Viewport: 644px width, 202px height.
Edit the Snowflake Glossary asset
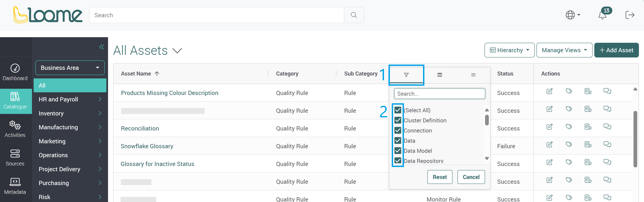(x=549, y=145)
